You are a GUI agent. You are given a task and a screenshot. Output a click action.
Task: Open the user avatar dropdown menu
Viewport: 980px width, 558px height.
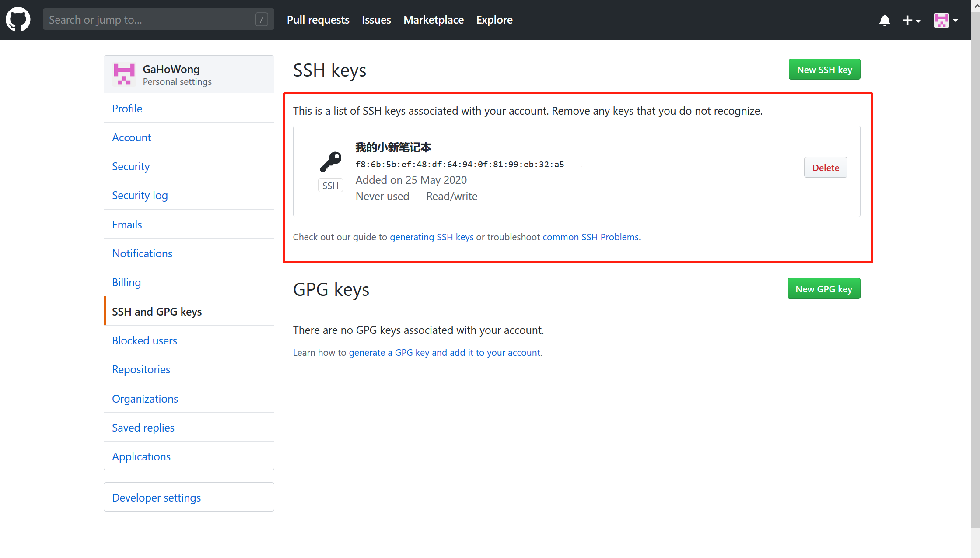(946, 20)
